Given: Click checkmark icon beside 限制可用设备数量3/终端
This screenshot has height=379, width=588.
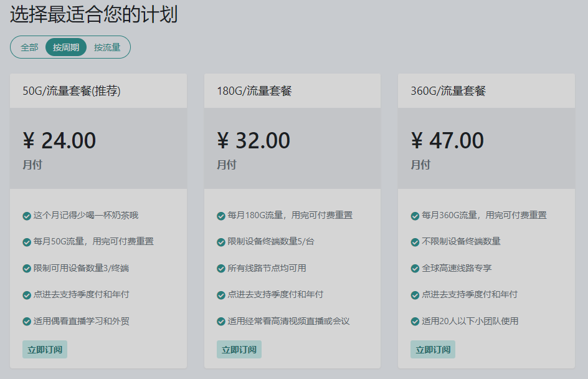Looking at the screenshot, I should pyautogui.click(x=27, y=269).
